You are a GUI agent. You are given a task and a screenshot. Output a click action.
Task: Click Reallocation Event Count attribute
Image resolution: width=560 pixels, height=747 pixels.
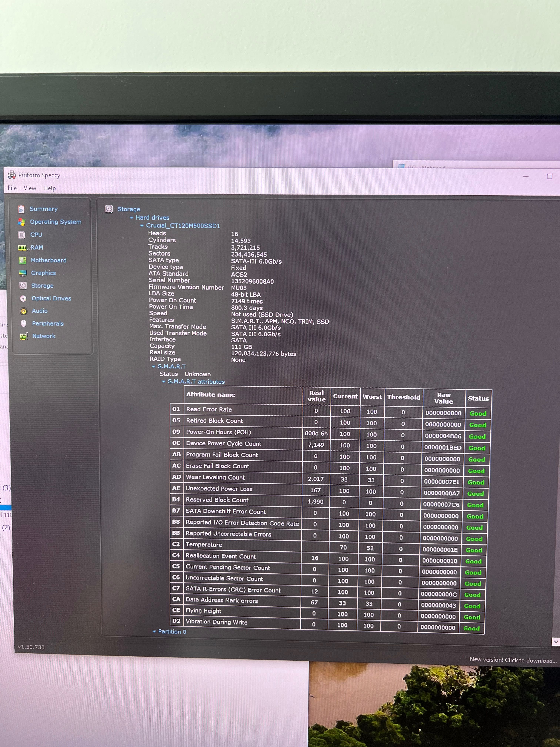pyautogui.click(x=220, y=556)
